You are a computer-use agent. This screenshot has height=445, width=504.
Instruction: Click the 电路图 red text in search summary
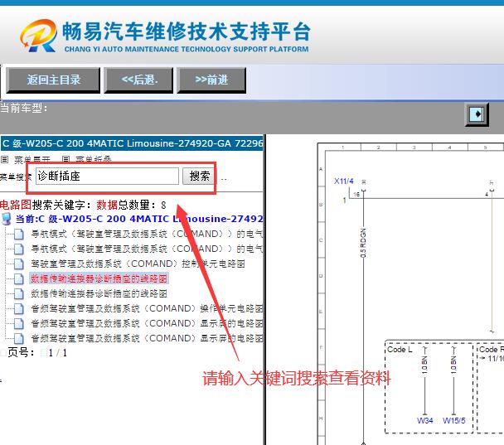coord(16,205)
